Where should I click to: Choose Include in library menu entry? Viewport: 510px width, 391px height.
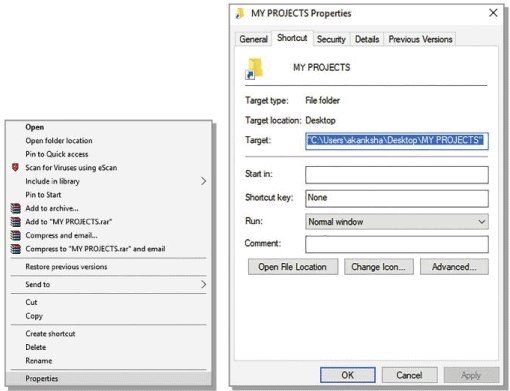(x=108, y=181)
